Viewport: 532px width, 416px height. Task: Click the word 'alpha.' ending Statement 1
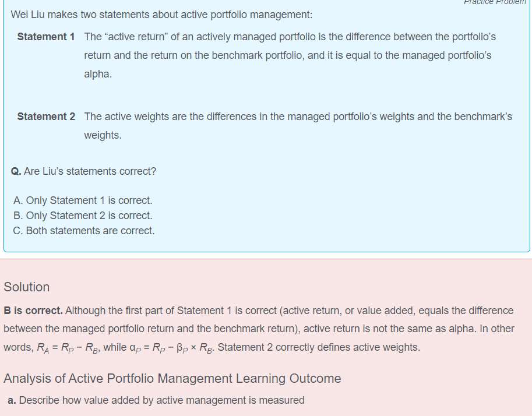point(98,74)
